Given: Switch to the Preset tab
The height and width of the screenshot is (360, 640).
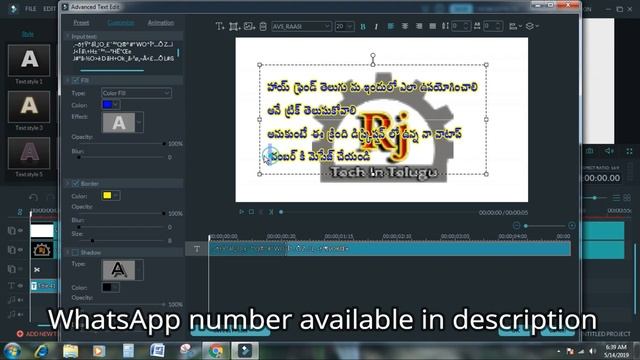Looking at the screenshot, I should click(81, 23).
